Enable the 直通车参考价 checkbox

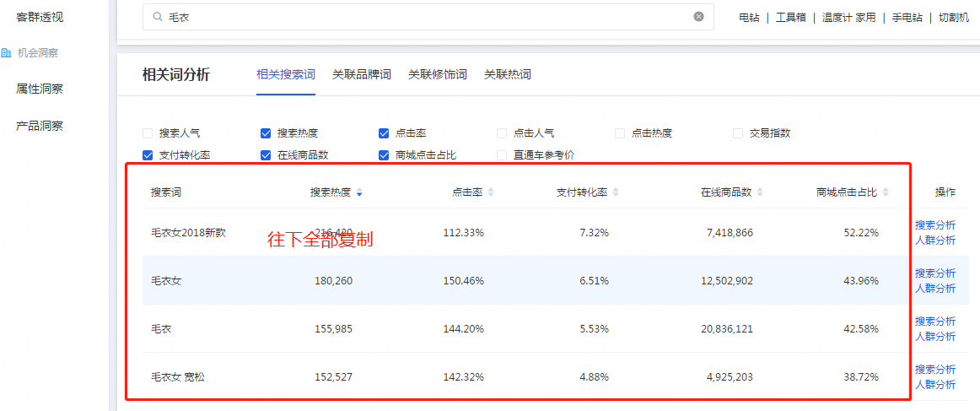pyautogui.click(x=502, y=155)
